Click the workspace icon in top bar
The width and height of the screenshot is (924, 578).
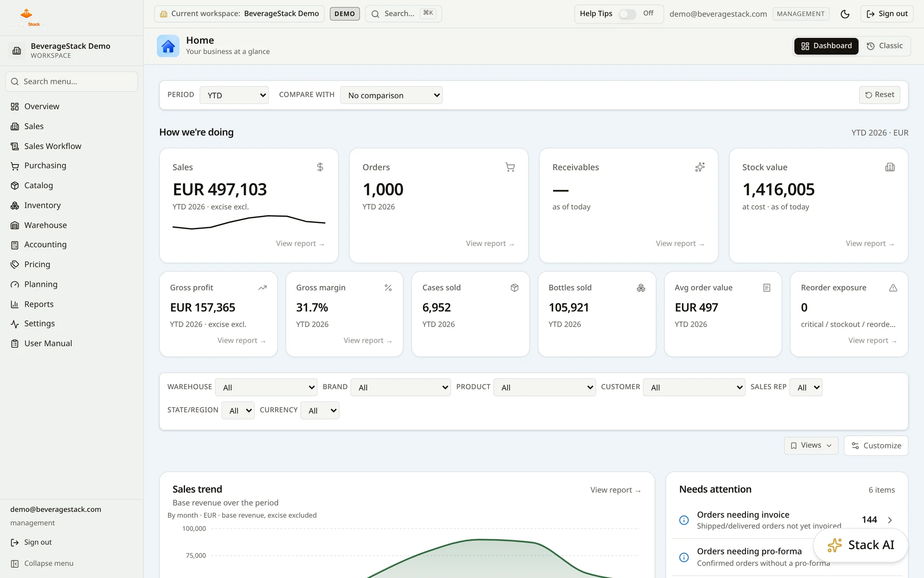tap(164, 14)
